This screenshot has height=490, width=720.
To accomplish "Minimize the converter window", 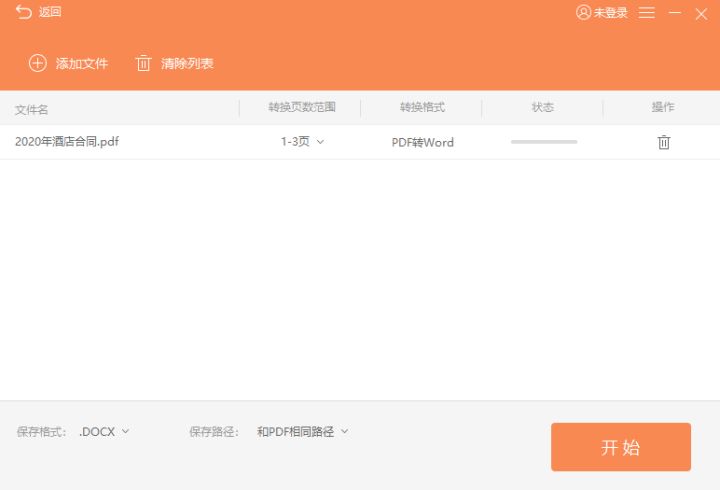I will click(675, 13).
